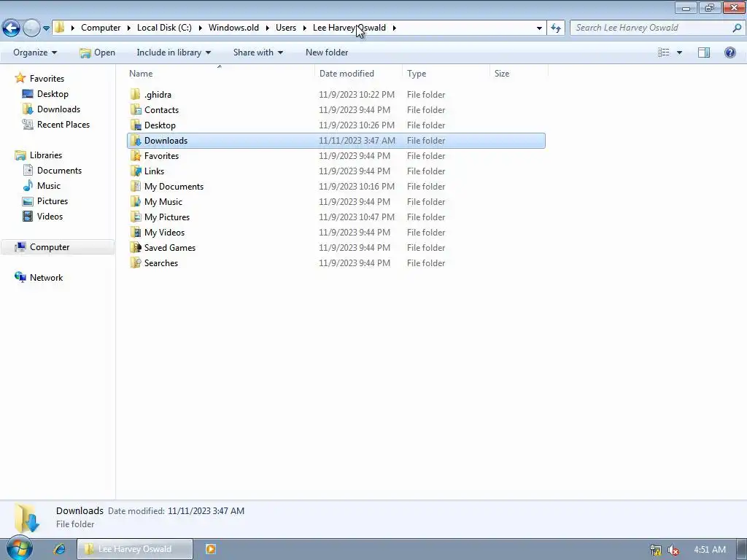This screenshot has height=560, width=747.
Task: Click Windows.old in the breadcrumb
Action: tap(233, 28)
